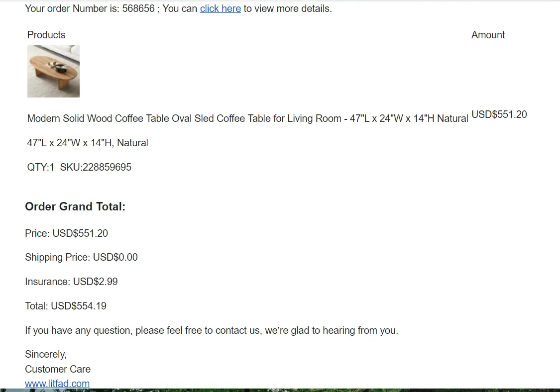Click the Amount column header
The image size is (560, 392).
(488, 35)
